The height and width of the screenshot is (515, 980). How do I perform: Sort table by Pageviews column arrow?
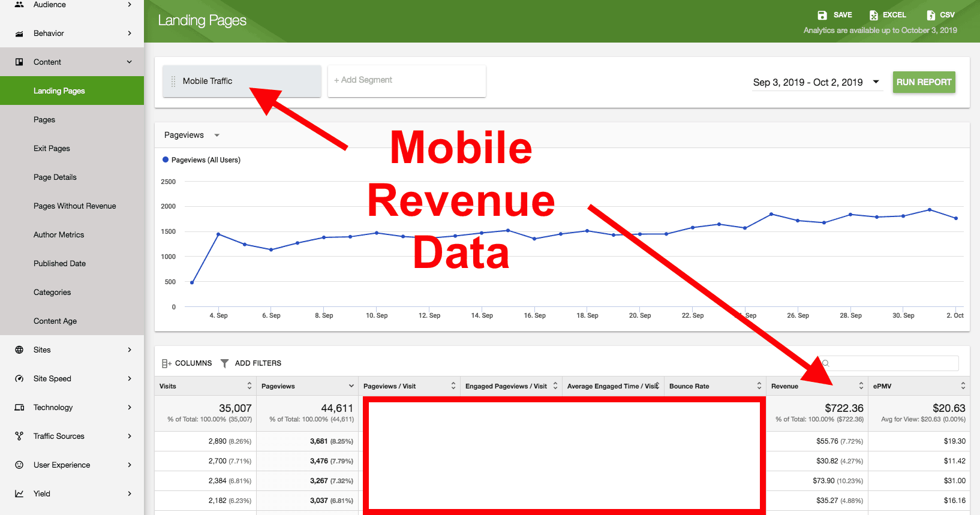pyautogui.click(x=351, y=386)
